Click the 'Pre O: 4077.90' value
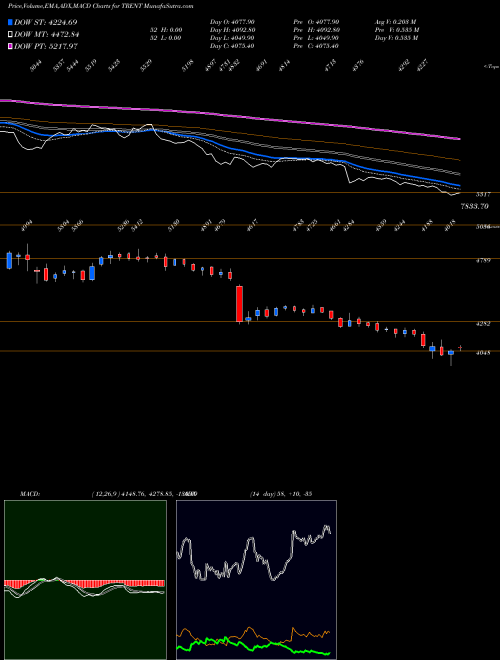Screen dimensions: 500x660 [316, 22]
